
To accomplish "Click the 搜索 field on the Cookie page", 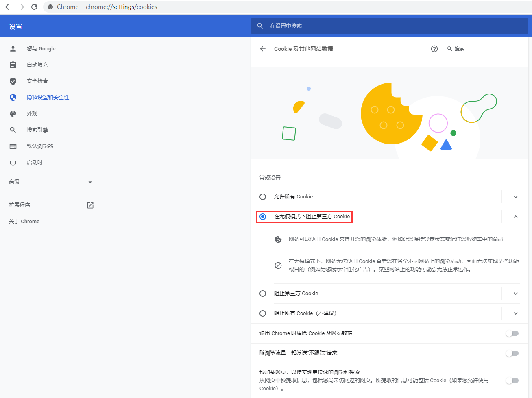I will [487, 49].
